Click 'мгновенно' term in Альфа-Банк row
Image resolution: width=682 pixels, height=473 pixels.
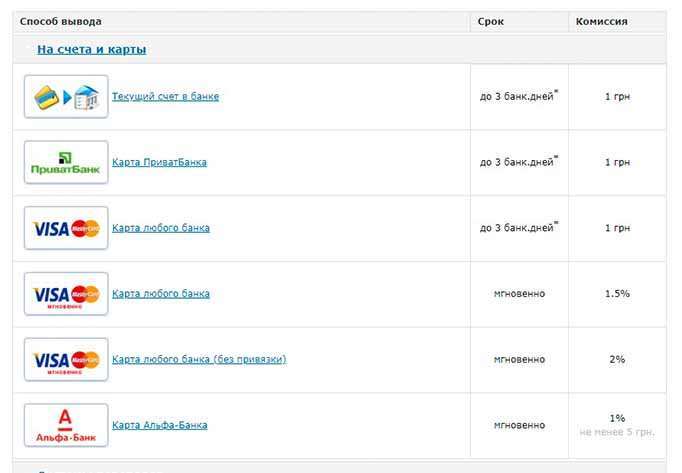pyautogui.click(x=519, y=425)
